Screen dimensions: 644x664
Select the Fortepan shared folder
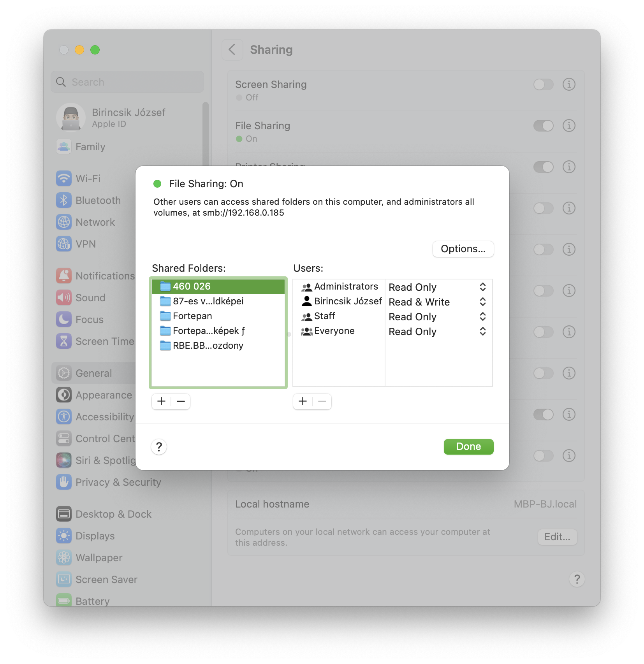[218, 316]
